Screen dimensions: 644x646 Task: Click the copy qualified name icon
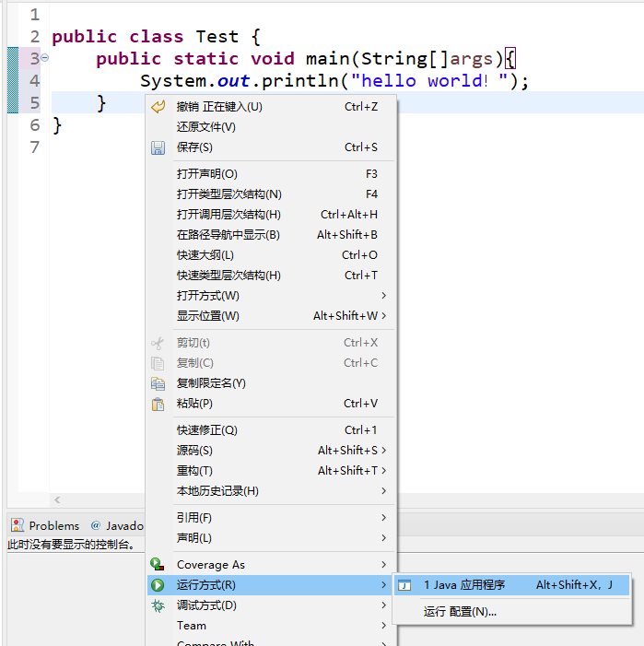click(x=158, y=383)
